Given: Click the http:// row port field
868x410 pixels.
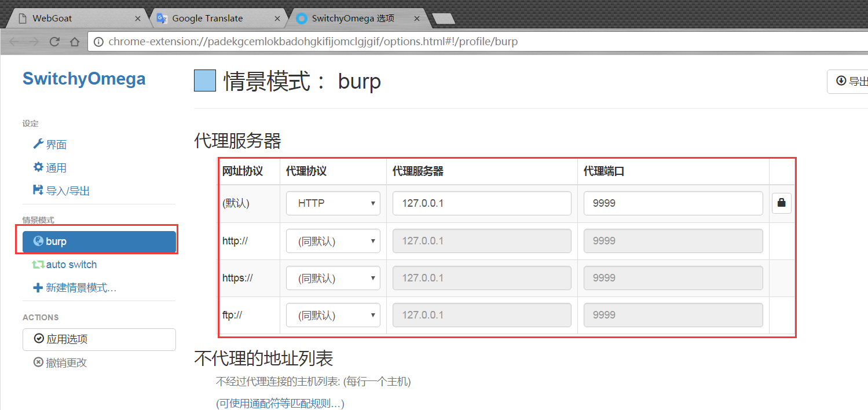Looking at the screenshot, I should pos(673,241).
